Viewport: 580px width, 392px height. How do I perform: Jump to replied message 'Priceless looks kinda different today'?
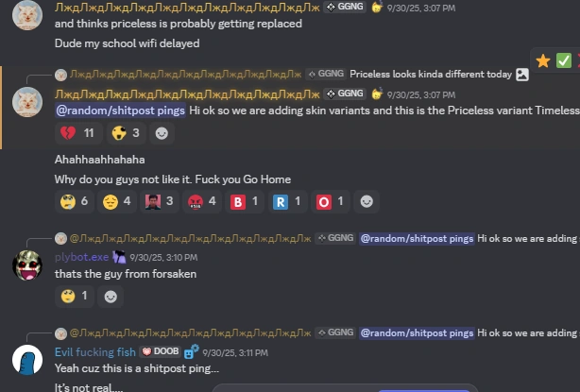(431, 75)
